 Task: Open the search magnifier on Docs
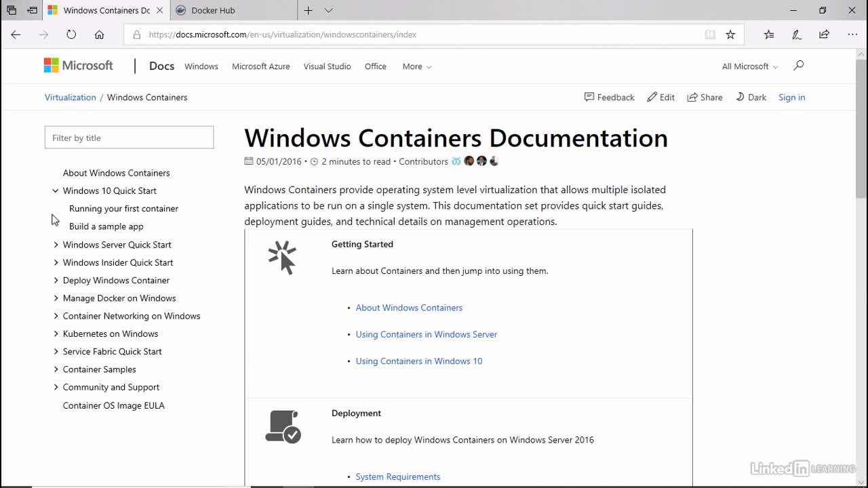pyautogui.click(x=799, y=65)
